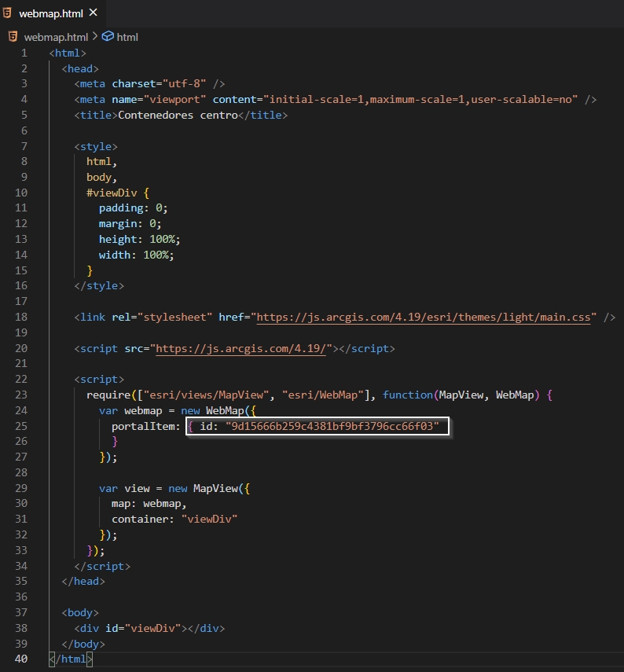Close the webmap.html editor tab
The height and width of the screenshot is (672, 624).
click(94, 13)
